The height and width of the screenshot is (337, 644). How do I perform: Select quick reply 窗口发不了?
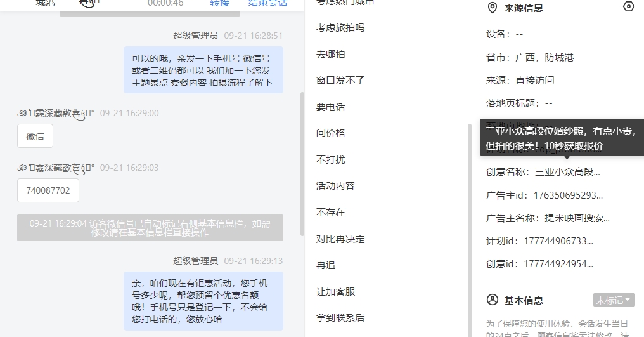340,81
